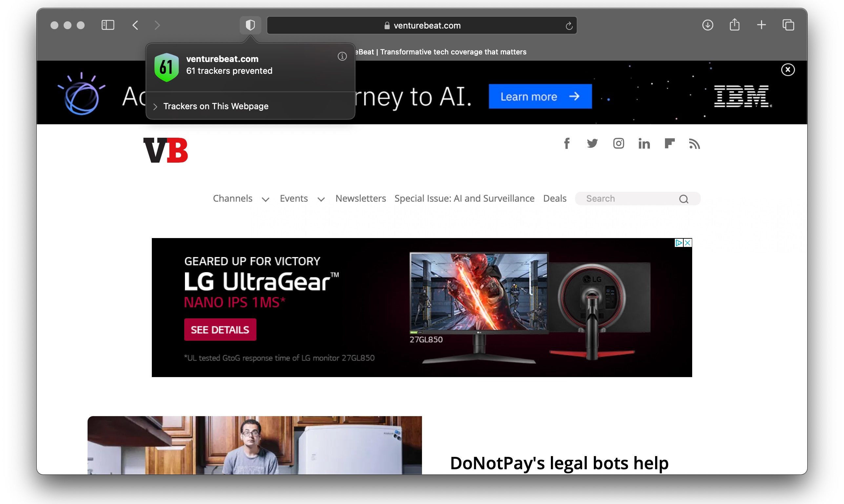
Task: Click 'venturebeat.com' title in tracker popup
Action: click(222, 59)
